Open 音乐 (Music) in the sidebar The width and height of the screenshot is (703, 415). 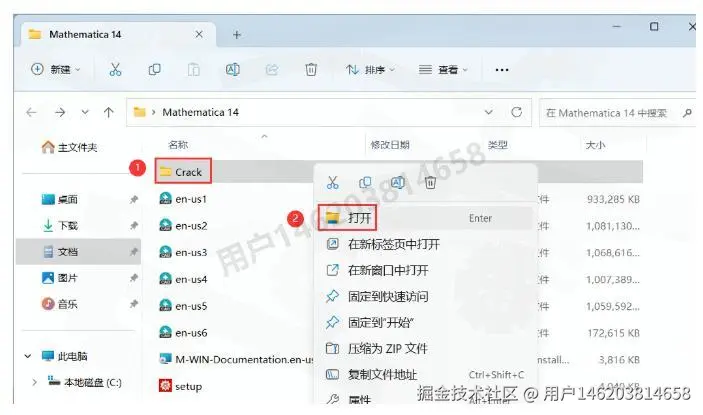60,304
